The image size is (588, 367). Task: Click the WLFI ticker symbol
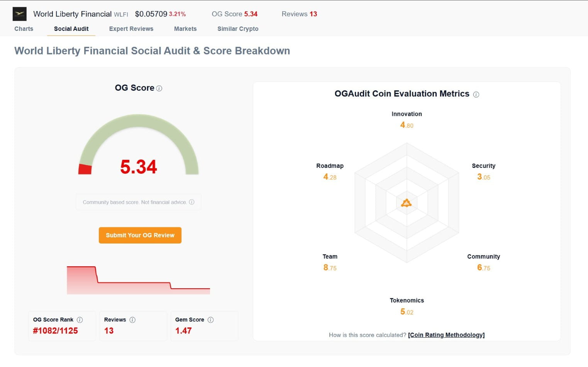(x=121, y=15)
